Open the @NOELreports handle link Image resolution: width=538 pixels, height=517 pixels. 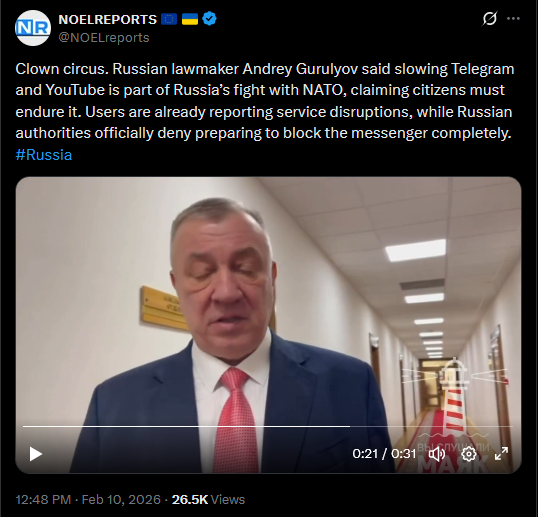coord(104,37)
